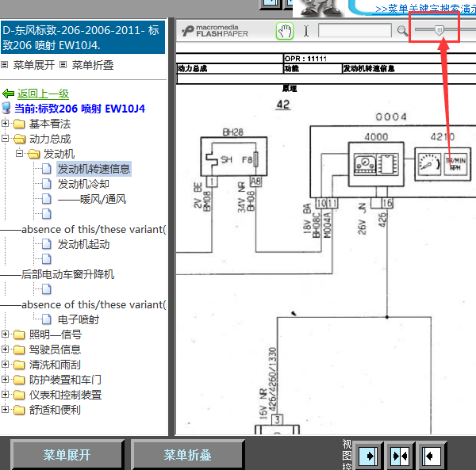Expand the 防护装置和车门 folder

5,379
